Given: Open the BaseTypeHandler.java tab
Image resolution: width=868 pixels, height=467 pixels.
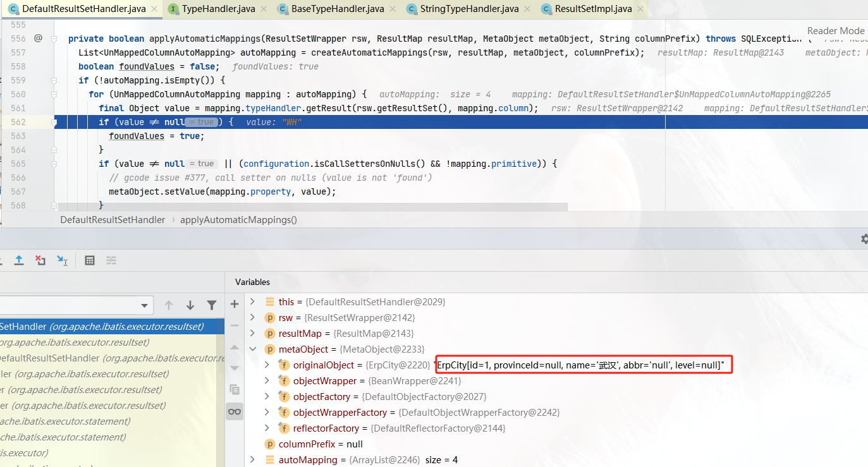Looking at the screenshot, I should click(x=337, y=9).
